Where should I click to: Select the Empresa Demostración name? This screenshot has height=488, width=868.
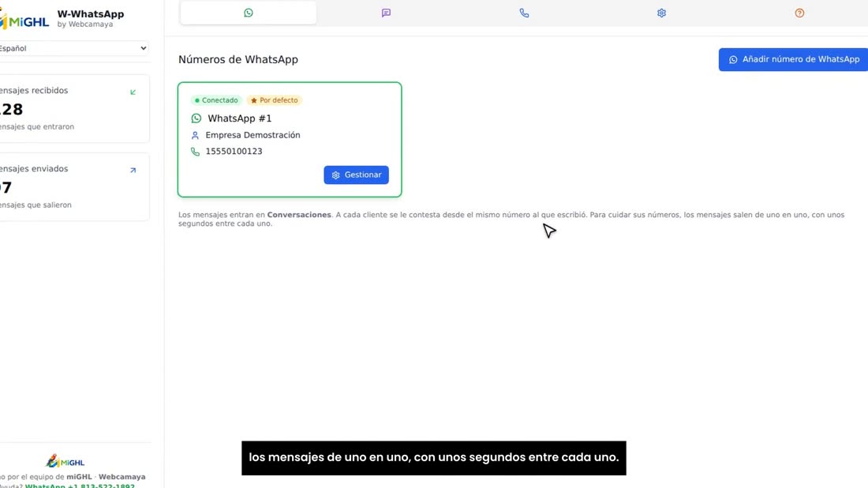point(253,135)
